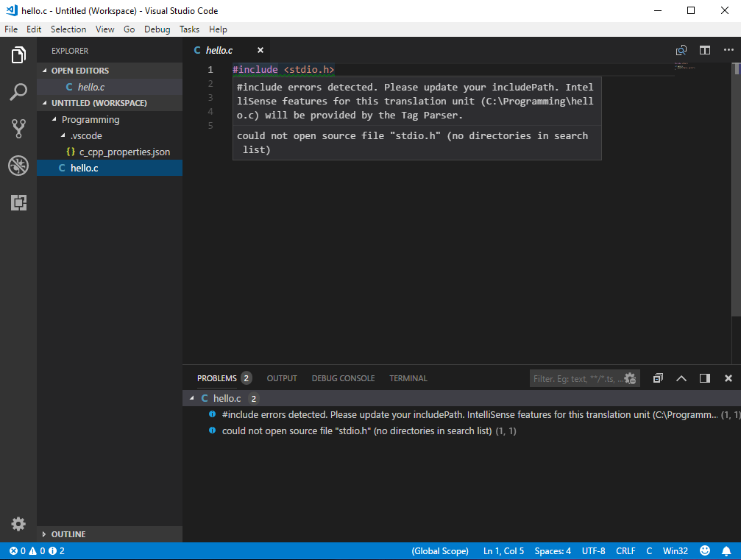Click Spaces: 4 indentation setting
The image size is (741, 560).
[553, 550]
